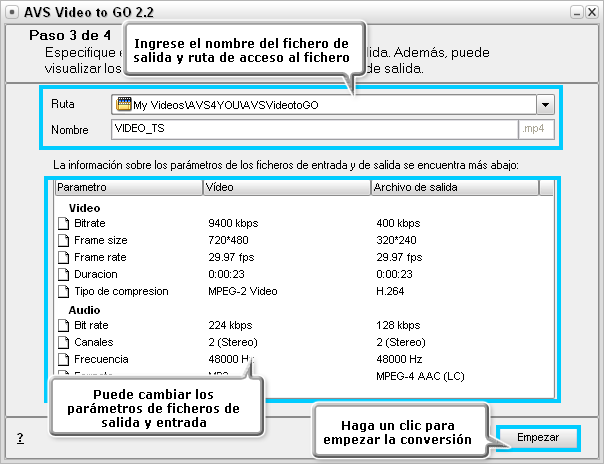The height and width of the screenshot is (464, 604).
Task: Click the Bit rate audio row icon
Action: (64, 325)
